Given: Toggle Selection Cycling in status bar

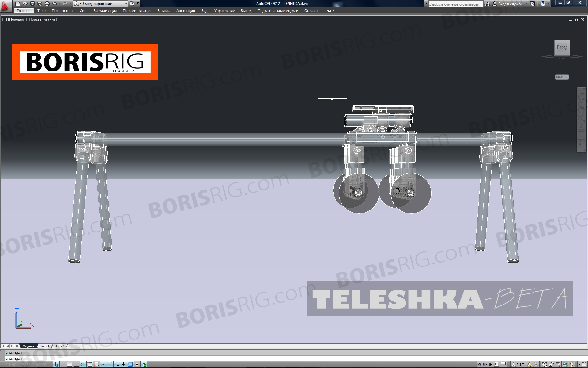Looking at the screenshot, I should 144,364.
